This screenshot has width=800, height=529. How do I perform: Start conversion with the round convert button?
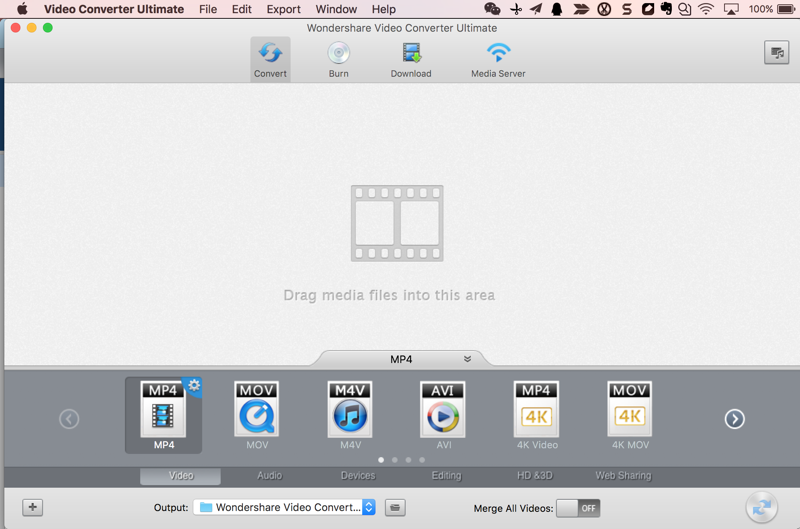click(x=761, y=508)
